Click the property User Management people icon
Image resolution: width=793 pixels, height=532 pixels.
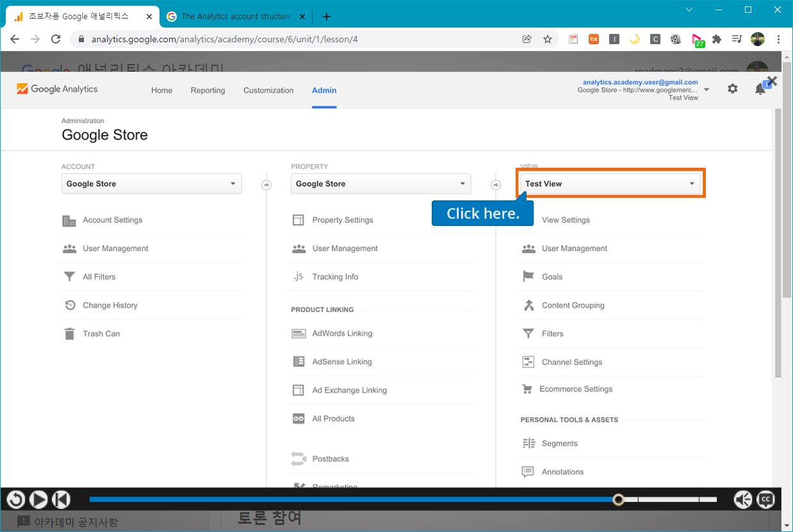coord(298,249)
